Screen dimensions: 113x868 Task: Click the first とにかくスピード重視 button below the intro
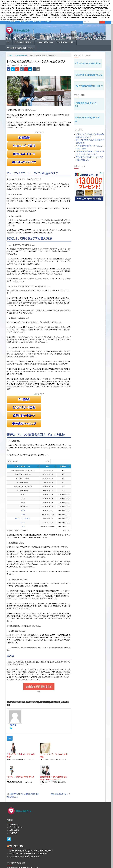24,146
